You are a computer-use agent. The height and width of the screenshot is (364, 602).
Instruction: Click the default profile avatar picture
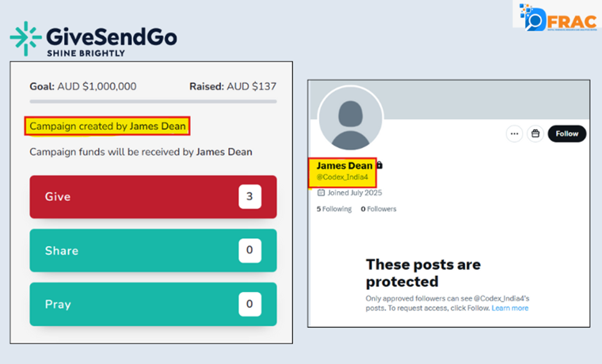[350, 118]
